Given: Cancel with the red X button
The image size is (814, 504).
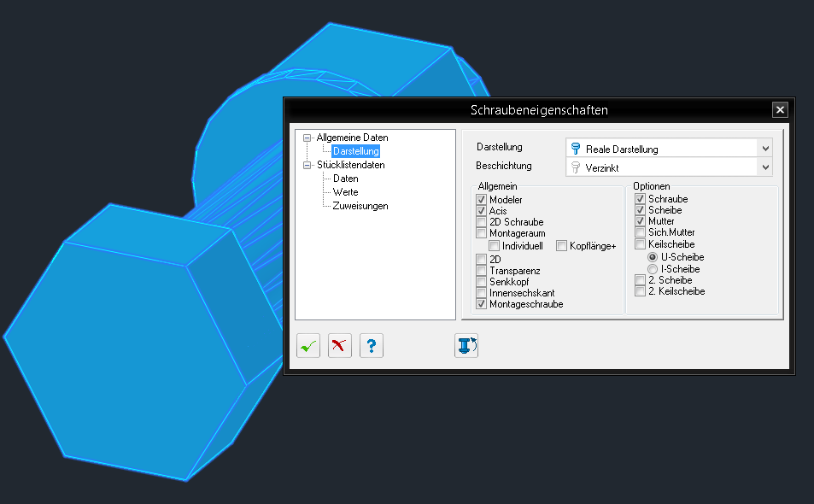Looking at the screenshot, I should coord(339,346).
